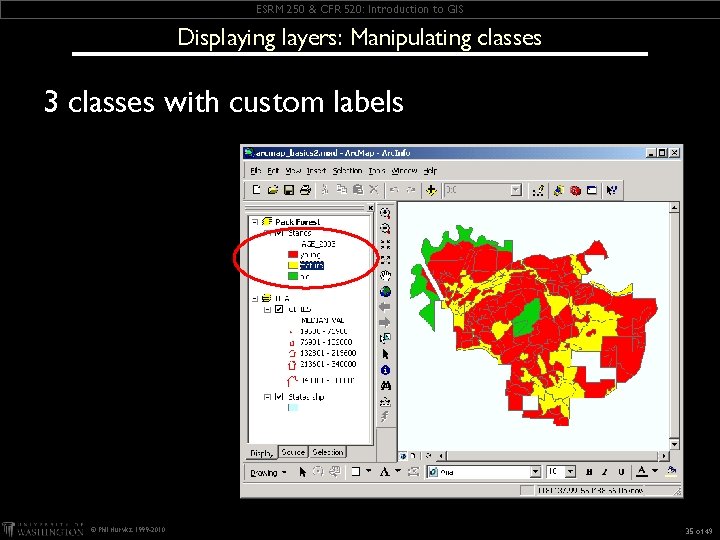Click the Fixed Zoom In arrows icon

(385, 244)
